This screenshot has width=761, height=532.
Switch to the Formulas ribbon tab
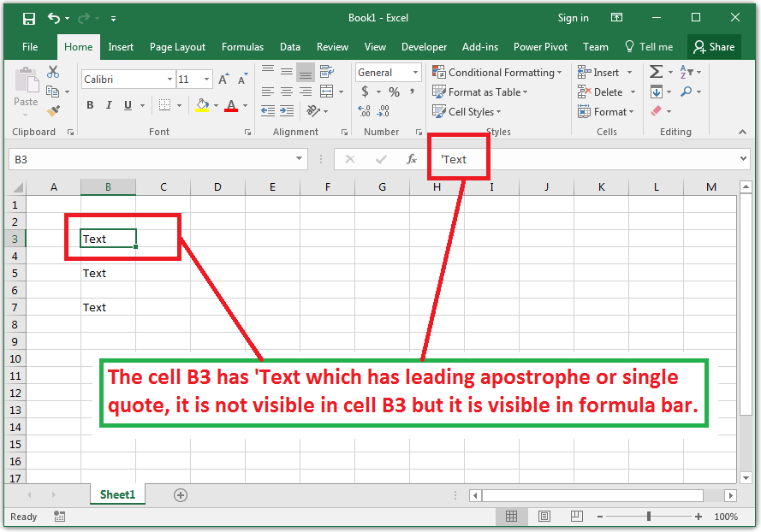pos(242,47)
